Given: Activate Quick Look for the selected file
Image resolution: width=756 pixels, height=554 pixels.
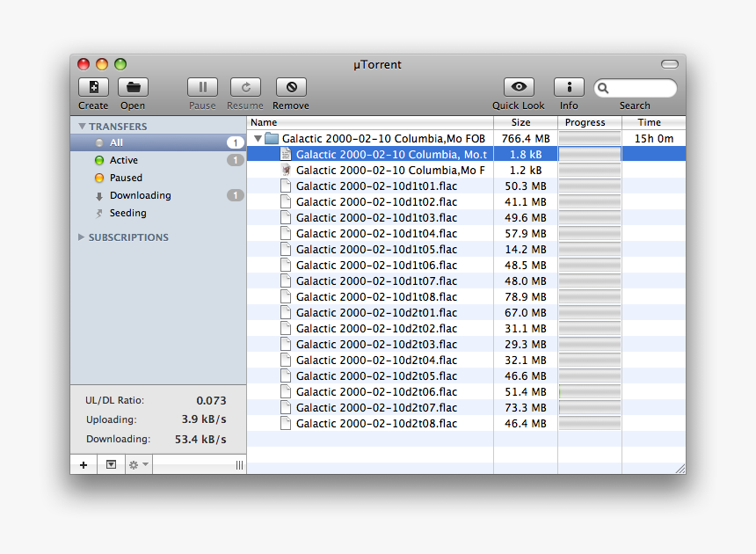Looking at the screenshot, I should 518,87.
